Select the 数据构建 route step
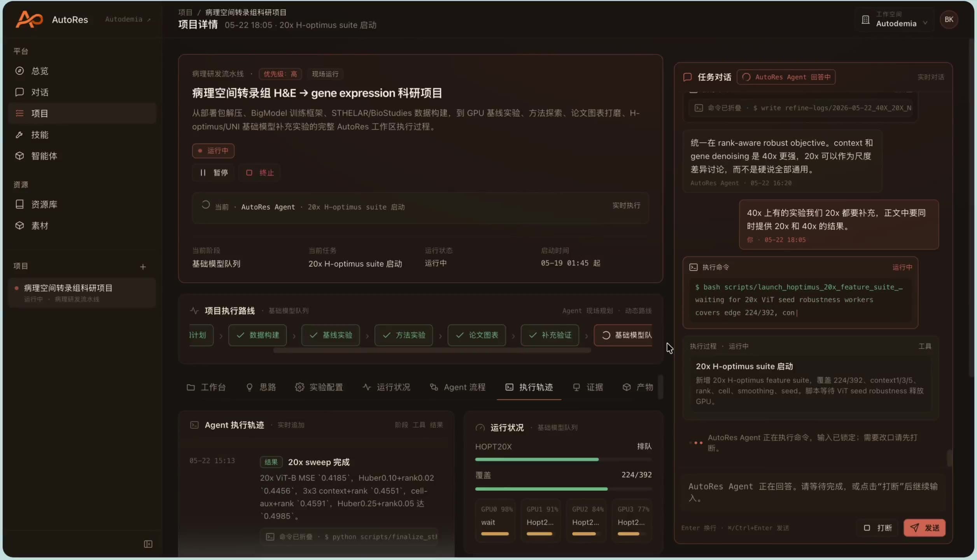Image resolution: width=977 pixels, height=560 pixels. pos(257,335)
